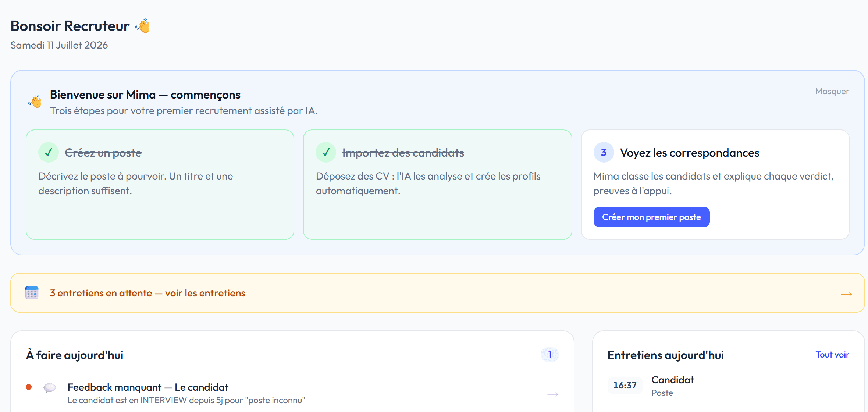Click the orange arrow in interviews banner

(x=847, y=294)
